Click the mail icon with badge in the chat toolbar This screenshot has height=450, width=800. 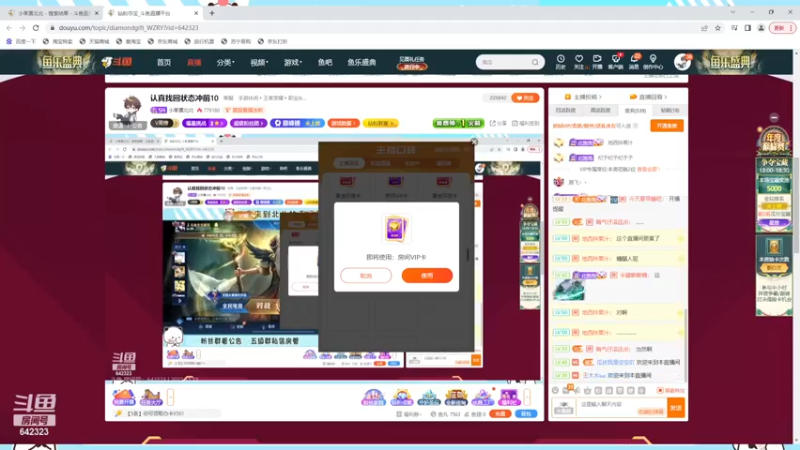tap(566, 390)
